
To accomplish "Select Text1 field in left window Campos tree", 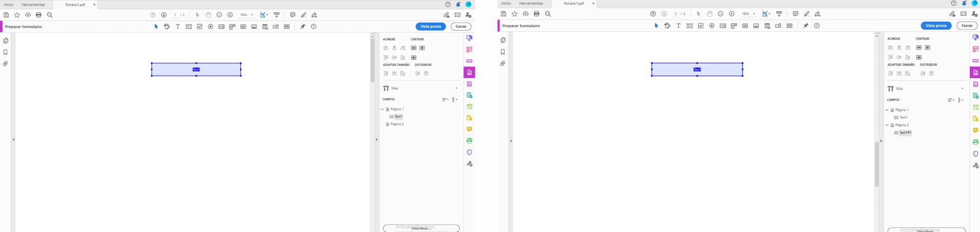I will (398, 117).
